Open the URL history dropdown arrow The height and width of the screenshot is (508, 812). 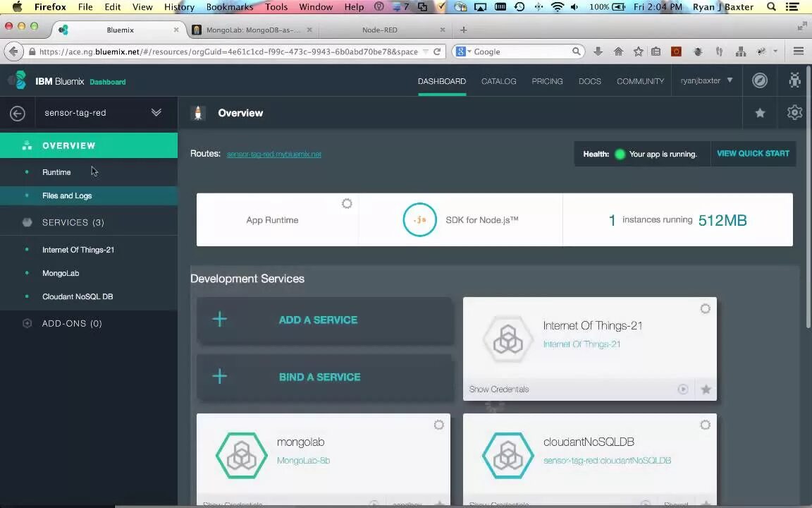pyautogui.click(x=426, y=52)
